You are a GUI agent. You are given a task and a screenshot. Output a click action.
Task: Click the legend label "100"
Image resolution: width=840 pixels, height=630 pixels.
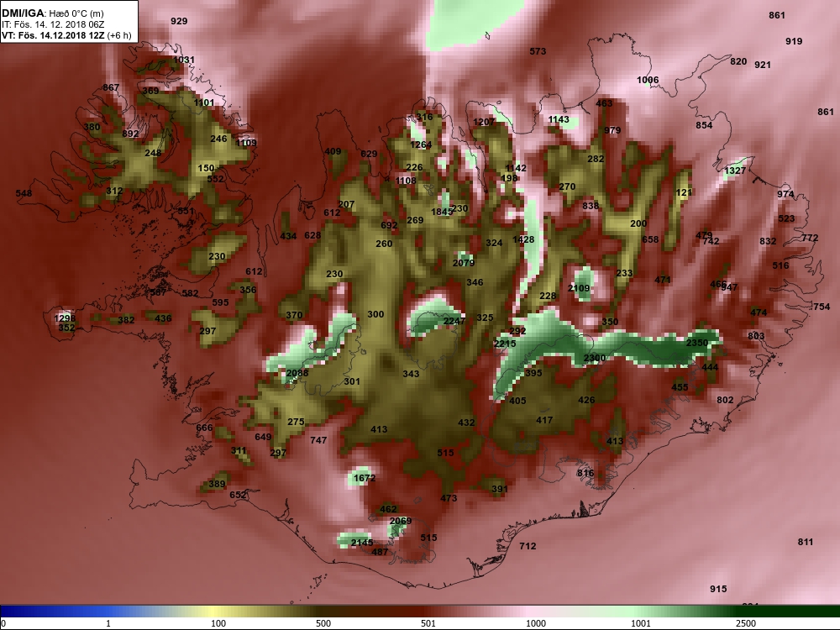click(x=218, y=623)
